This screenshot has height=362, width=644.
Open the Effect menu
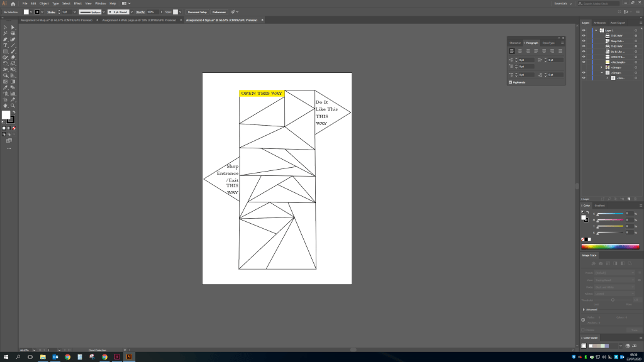pyautogui.click(x=77, y=4)
